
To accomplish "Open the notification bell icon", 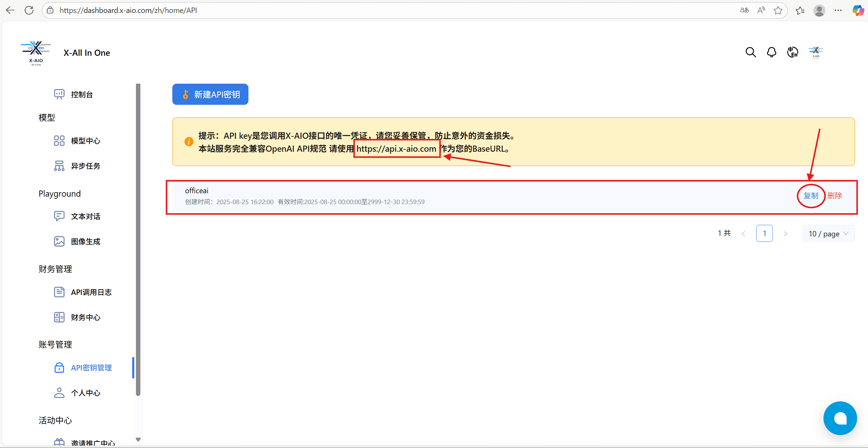I will (x=771, y=52).
